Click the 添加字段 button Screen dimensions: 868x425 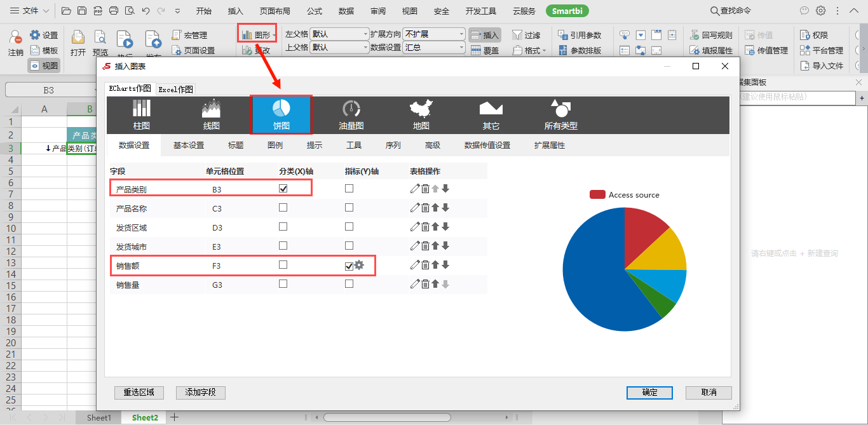201,393
